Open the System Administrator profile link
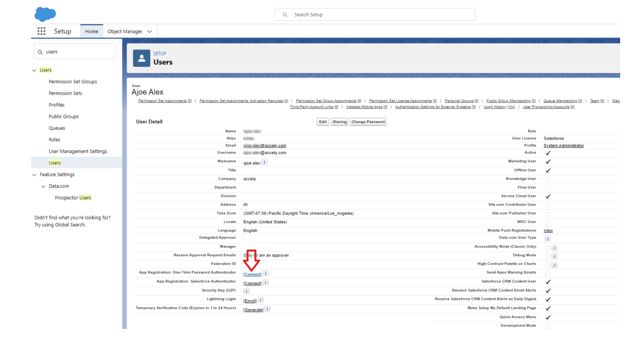This screenshot has width=644, height=348. 564,146
